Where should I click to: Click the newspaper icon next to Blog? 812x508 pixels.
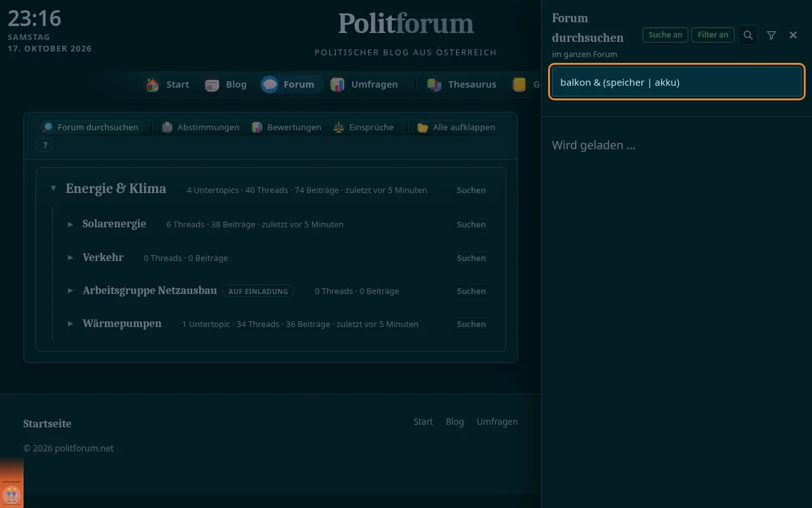pos(212,84)
